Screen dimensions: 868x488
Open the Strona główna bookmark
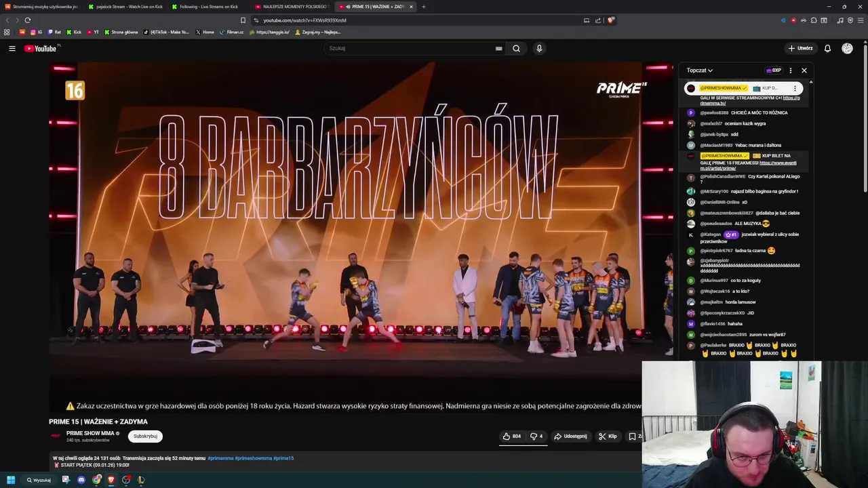pos(121,32)
